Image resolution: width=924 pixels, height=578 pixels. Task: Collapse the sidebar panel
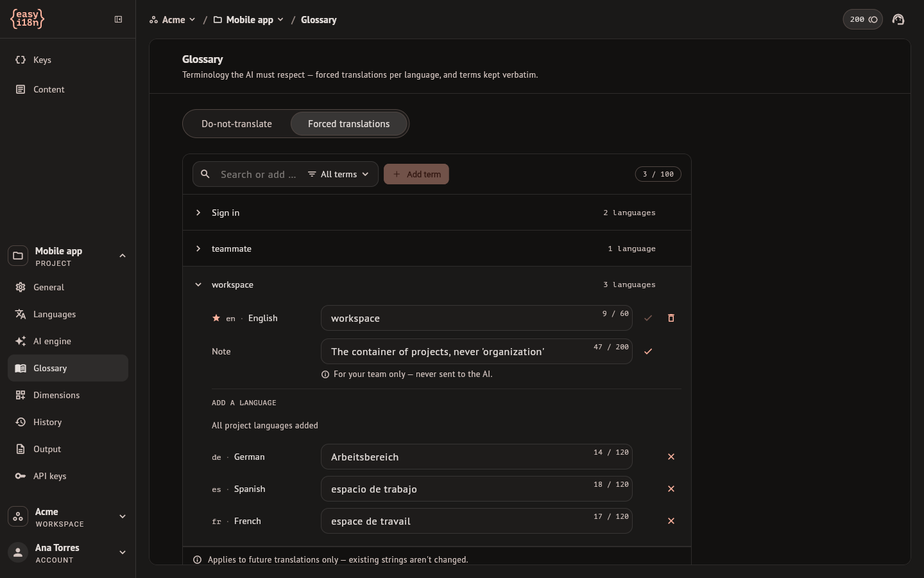click(x=118, y=19)
